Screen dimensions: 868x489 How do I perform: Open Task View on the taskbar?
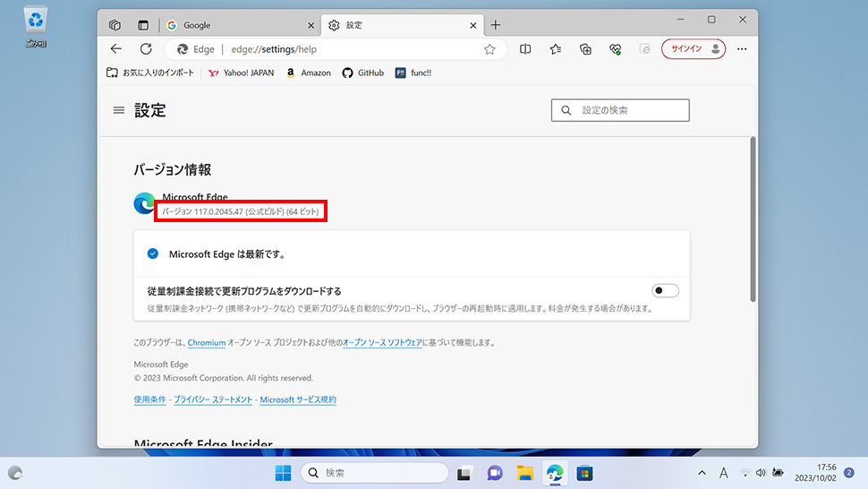point(464,474)
